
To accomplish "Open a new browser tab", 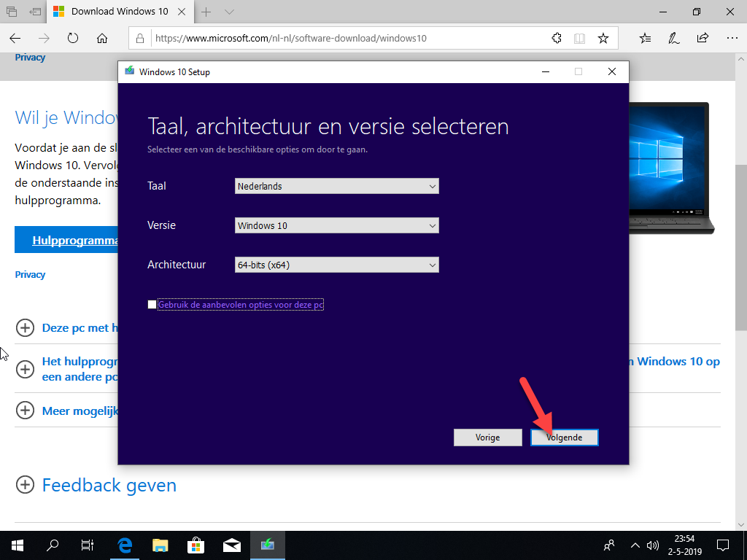I will pyautogui.click(x=206, y=12).
